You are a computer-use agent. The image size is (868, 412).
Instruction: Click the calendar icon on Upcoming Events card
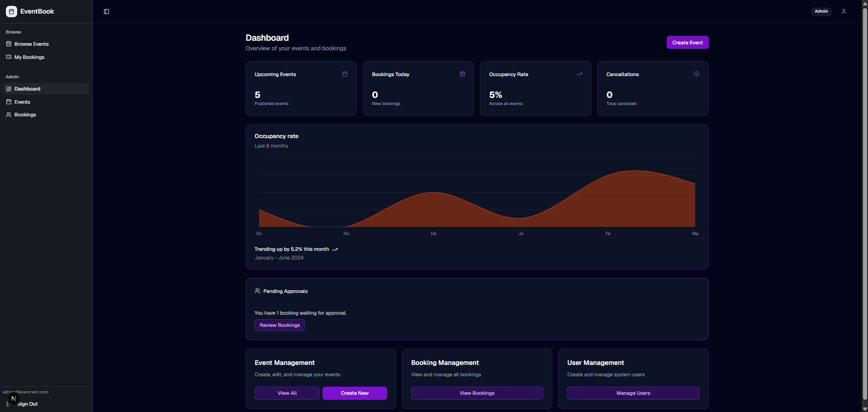pos(345,74)
